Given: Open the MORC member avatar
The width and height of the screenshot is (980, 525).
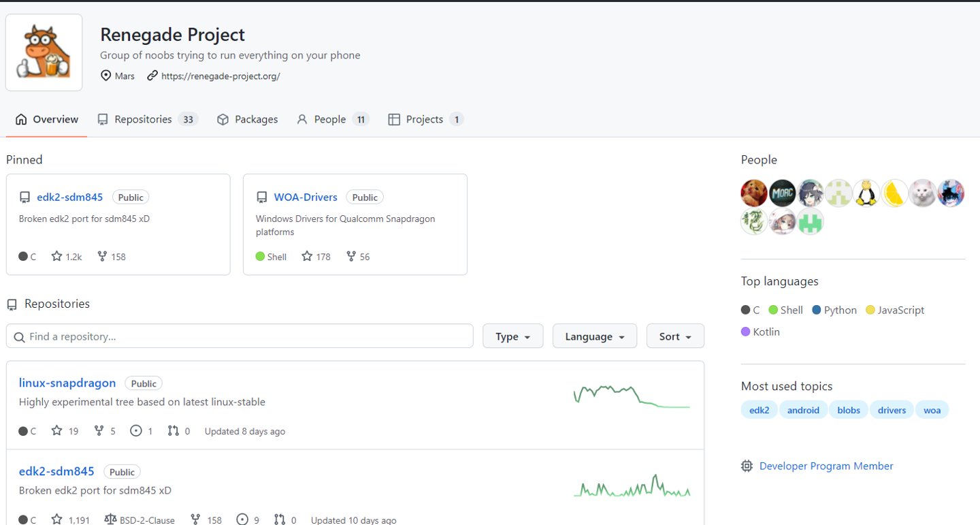Looking at the screenshot, I should [x=783, y=193].
